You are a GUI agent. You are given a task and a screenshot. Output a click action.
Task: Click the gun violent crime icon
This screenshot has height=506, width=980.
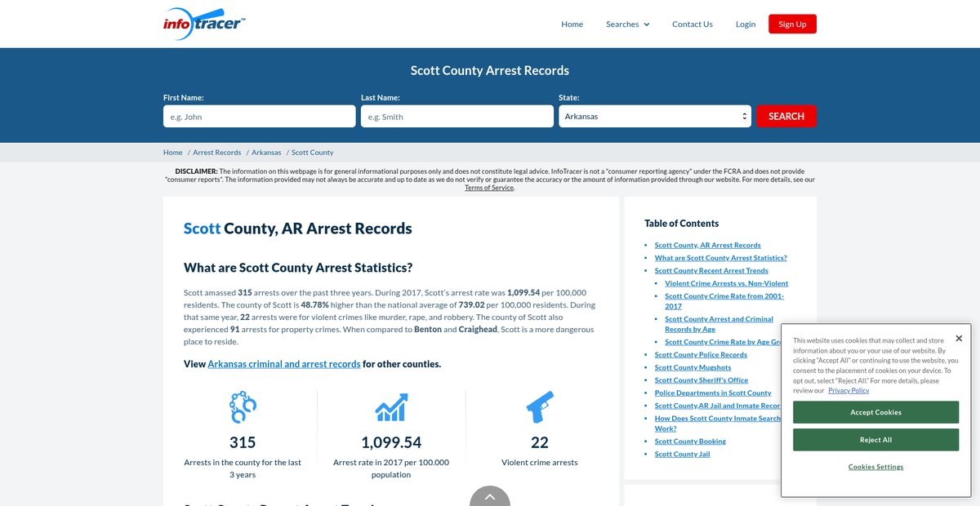click(x=540, y=407)
